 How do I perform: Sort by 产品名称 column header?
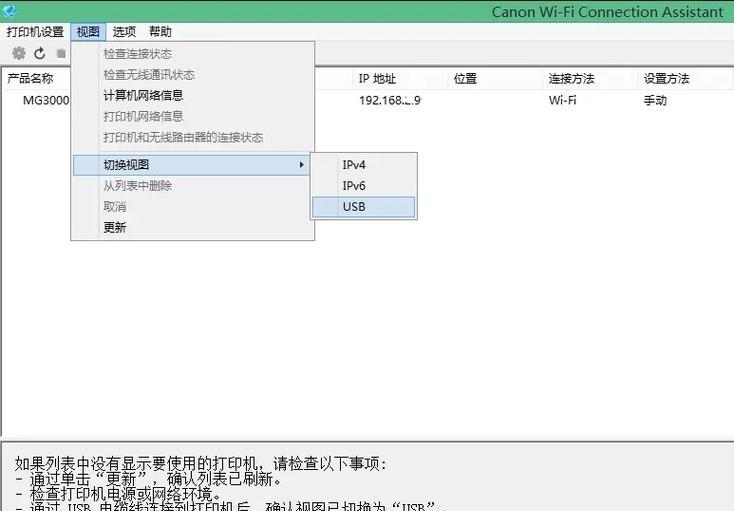coord(30,79)
